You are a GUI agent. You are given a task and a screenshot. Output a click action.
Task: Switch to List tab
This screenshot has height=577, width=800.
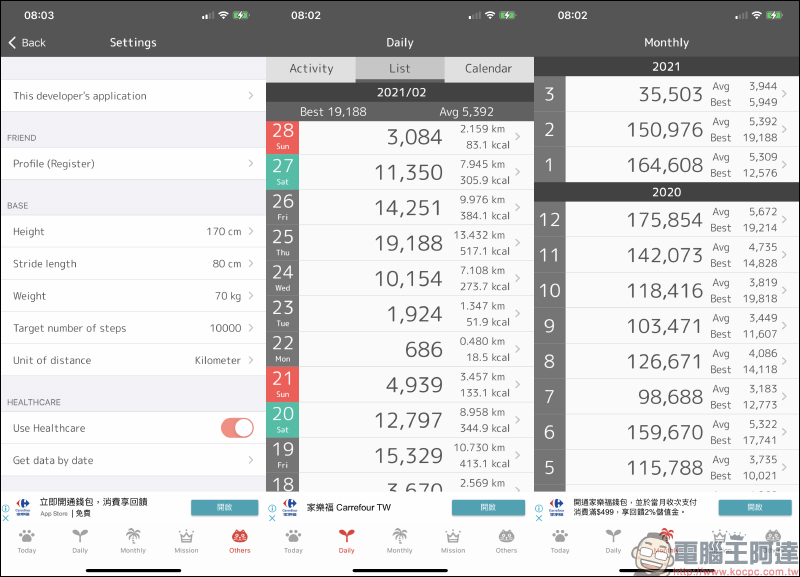(400, 68)
